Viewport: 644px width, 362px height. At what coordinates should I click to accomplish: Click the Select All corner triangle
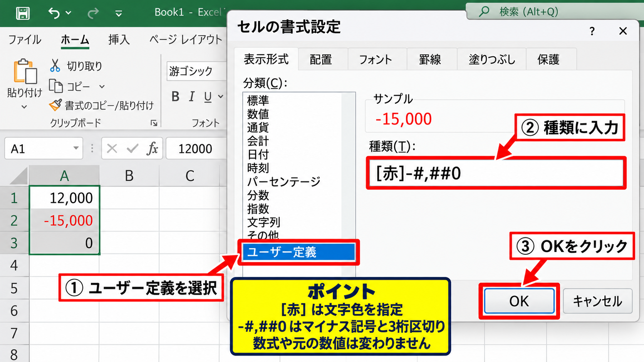[18, 177]
